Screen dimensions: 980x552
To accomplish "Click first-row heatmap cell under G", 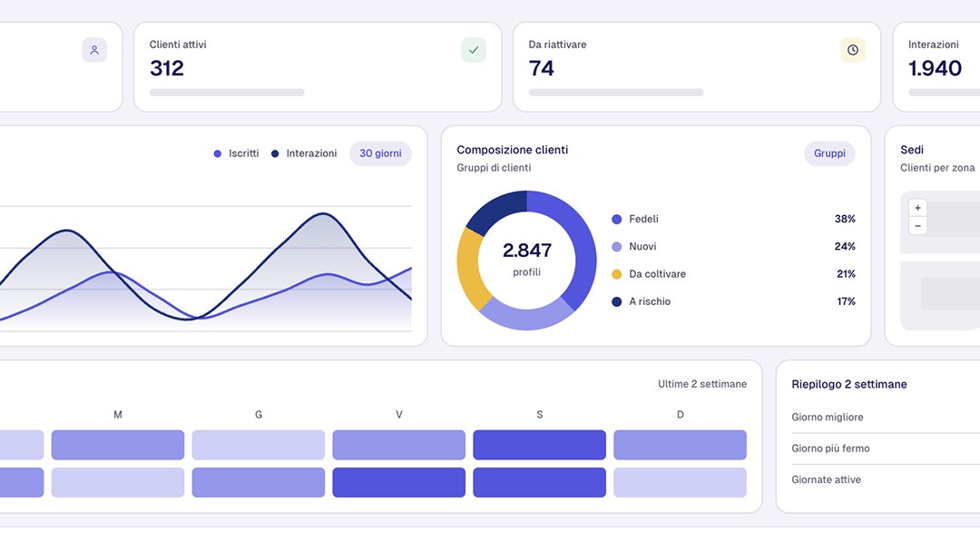I will tap(258, 445).
